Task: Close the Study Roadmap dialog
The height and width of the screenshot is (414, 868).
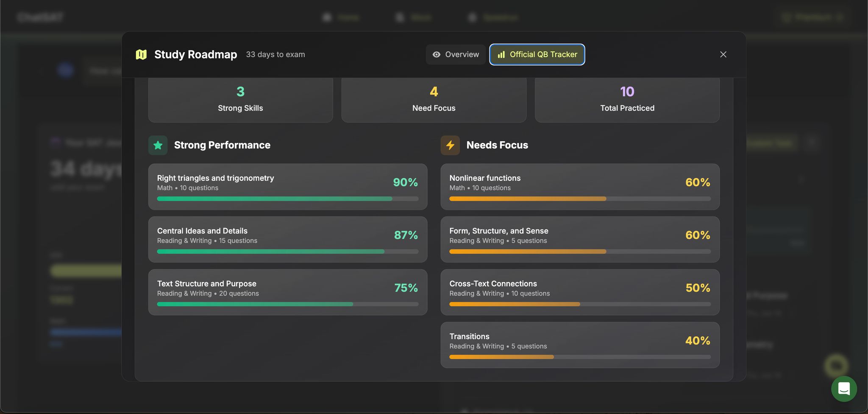Action: [x=723, y=55]
